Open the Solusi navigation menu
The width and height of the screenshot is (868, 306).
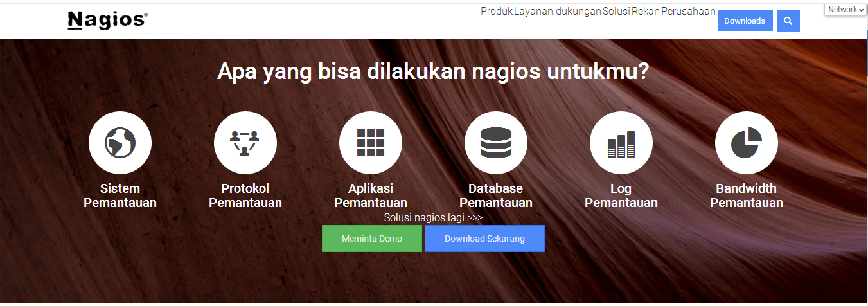click(616, 12)
